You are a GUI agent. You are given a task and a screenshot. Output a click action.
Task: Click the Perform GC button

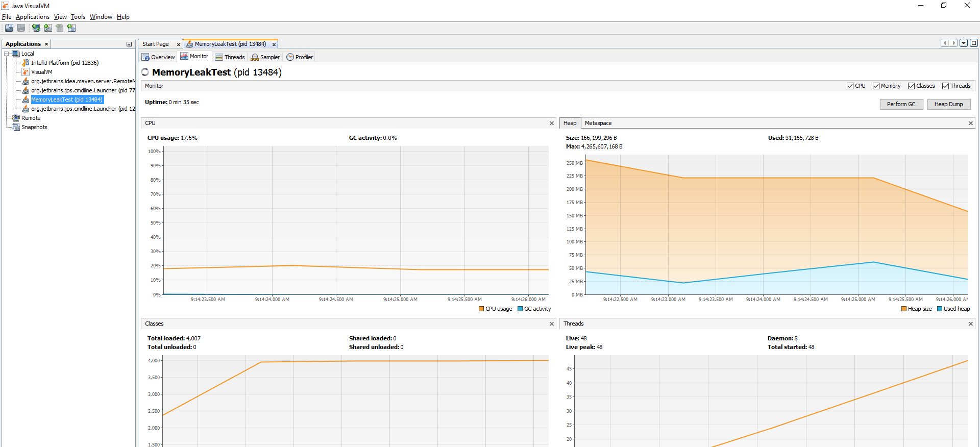pos(901,104)
